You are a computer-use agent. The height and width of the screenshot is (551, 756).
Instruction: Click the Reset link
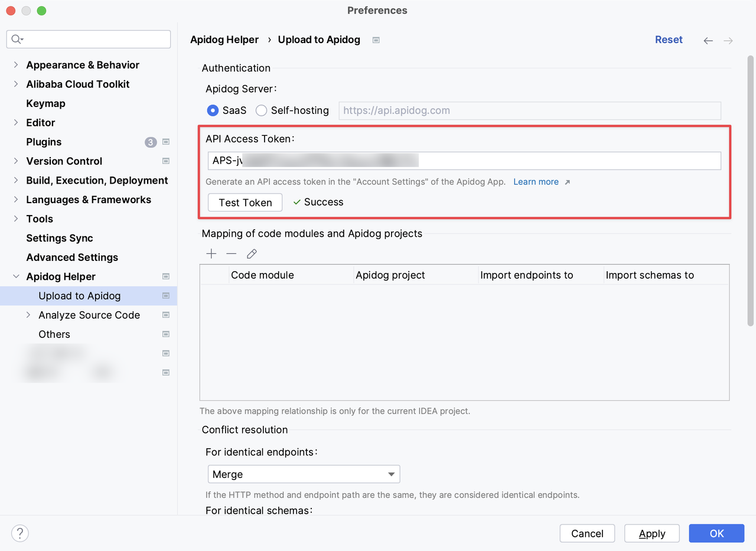click(x=669, y=40)
